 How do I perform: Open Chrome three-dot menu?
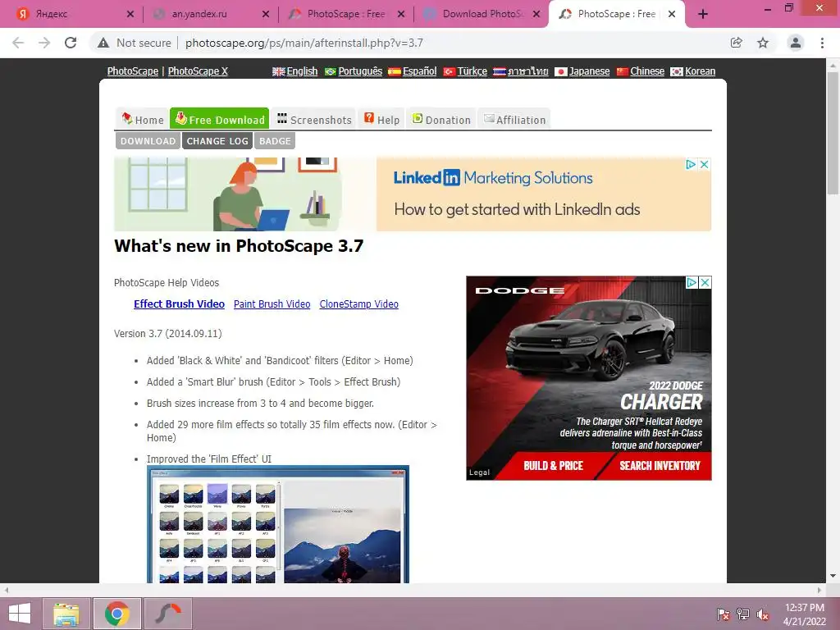822,43
